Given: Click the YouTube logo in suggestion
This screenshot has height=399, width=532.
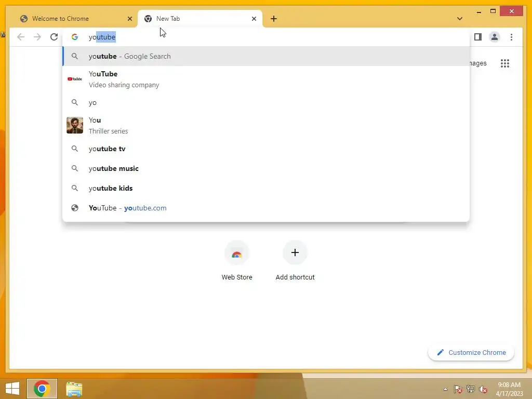Looking at the screenshot, I should point(75,79).
